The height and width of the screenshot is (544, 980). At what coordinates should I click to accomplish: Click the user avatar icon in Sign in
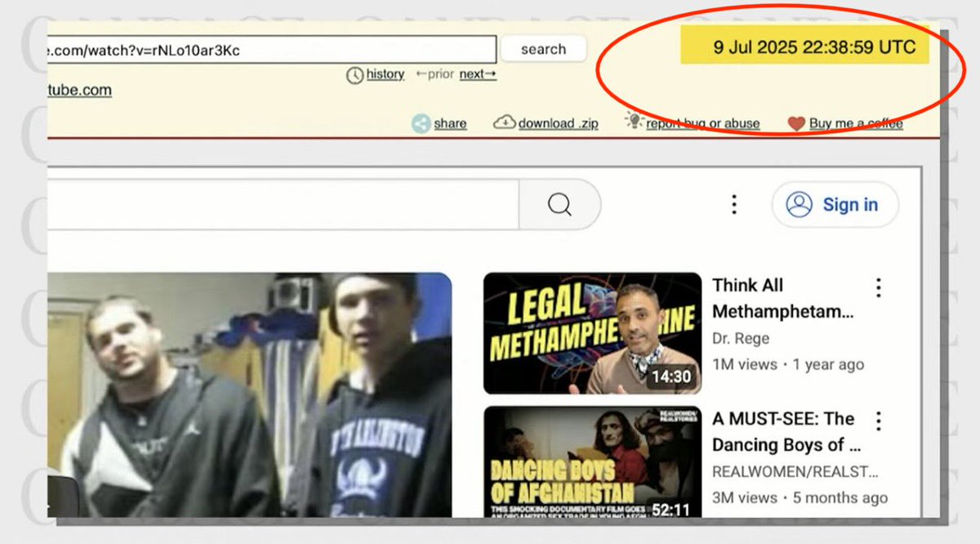799,204
